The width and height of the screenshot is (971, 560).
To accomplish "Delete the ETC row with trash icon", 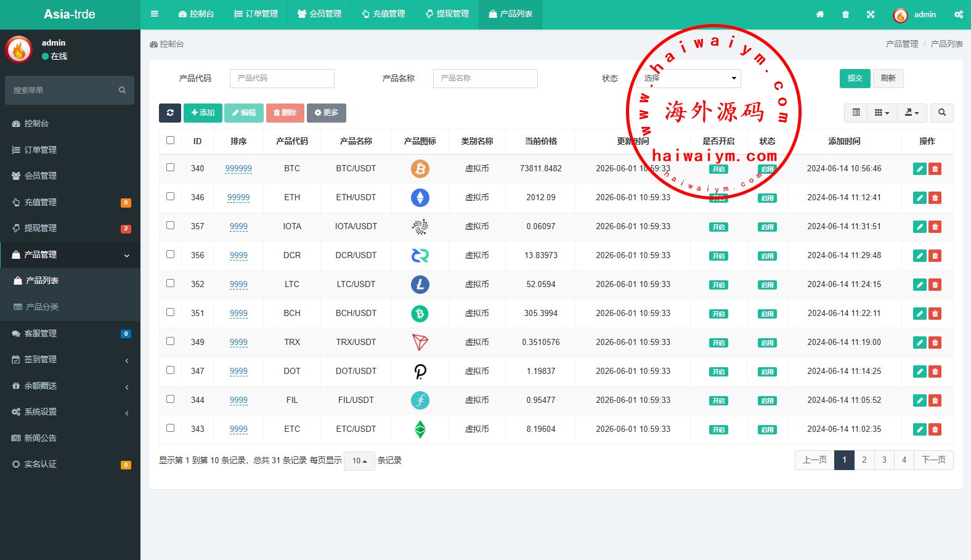I will (x=935, y=429).
